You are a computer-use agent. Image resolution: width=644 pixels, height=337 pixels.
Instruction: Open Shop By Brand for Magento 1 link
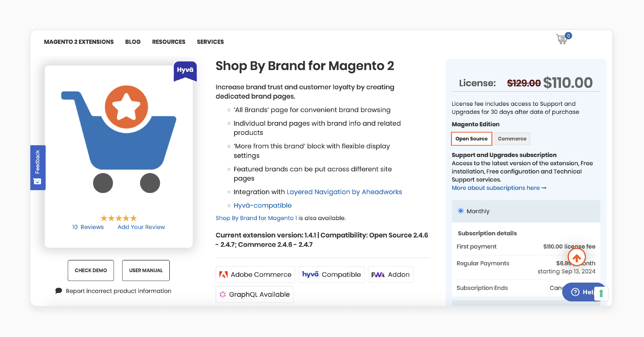tap(256, 218)
